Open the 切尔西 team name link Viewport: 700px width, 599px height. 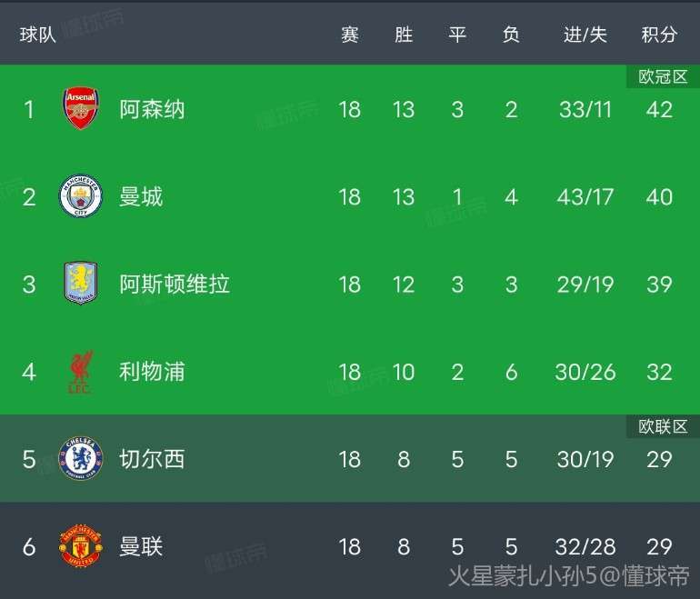click(152, 459)
